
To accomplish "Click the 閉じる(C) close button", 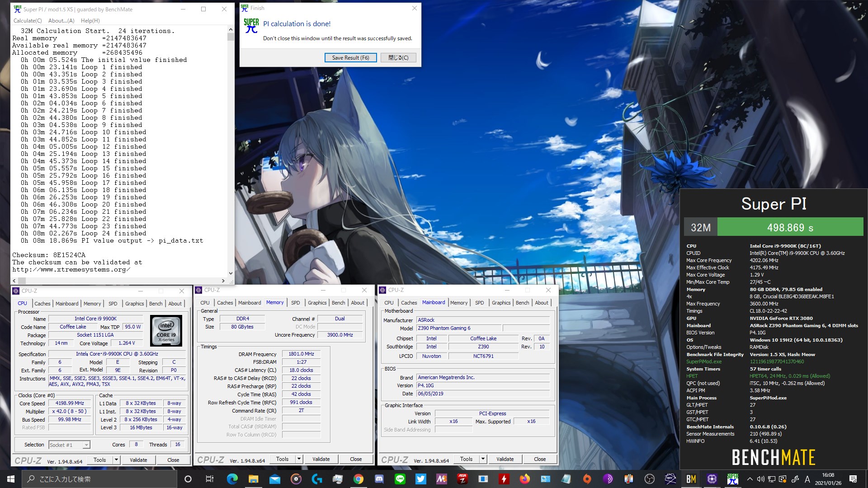I will [398, 58].
